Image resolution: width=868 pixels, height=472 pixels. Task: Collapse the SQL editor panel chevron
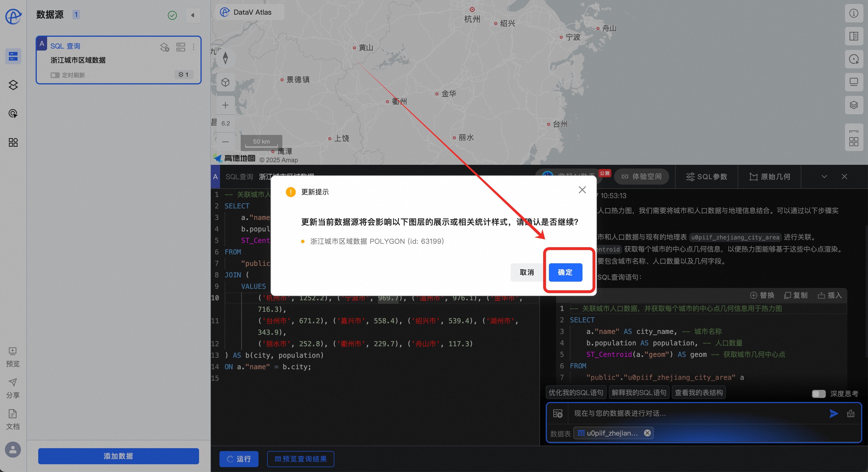(824, 177)
